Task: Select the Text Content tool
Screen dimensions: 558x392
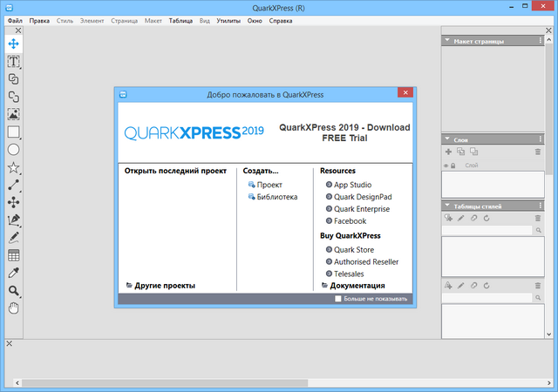Action: point(14,62)
